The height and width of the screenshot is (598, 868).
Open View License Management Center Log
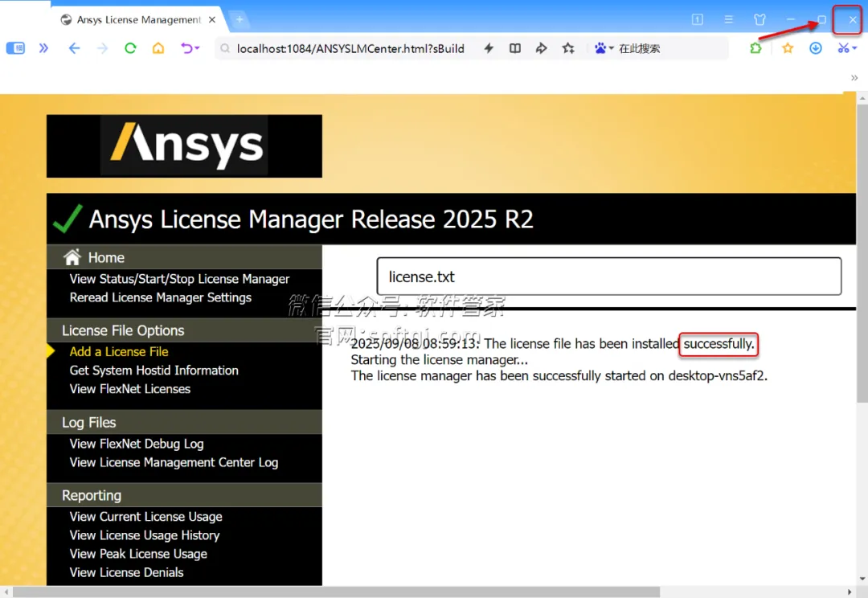click(x=174, y=462)
